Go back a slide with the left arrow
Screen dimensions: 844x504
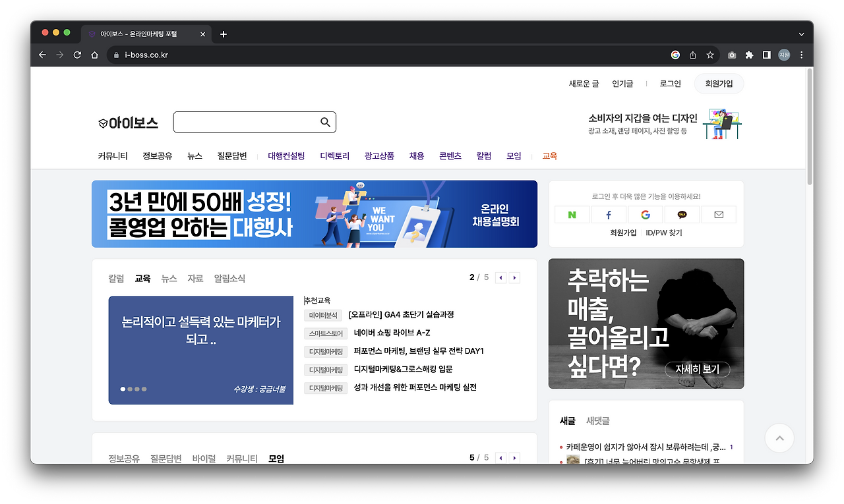(500, 277)
